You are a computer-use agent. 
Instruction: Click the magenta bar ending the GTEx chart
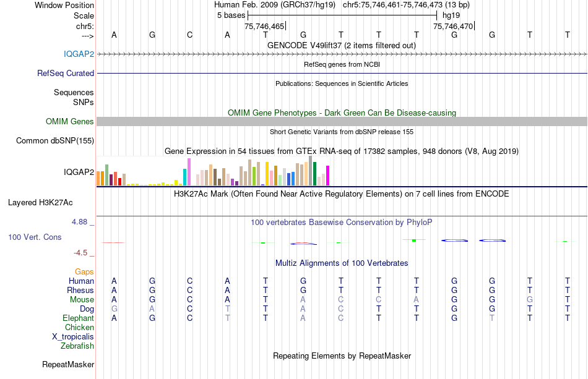click(327, 176)
